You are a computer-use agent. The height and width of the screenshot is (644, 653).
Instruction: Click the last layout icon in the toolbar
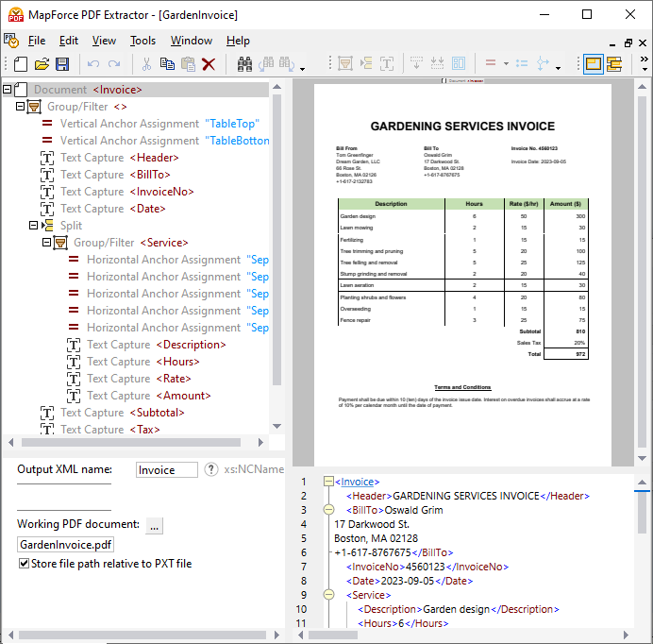[614, 64]
